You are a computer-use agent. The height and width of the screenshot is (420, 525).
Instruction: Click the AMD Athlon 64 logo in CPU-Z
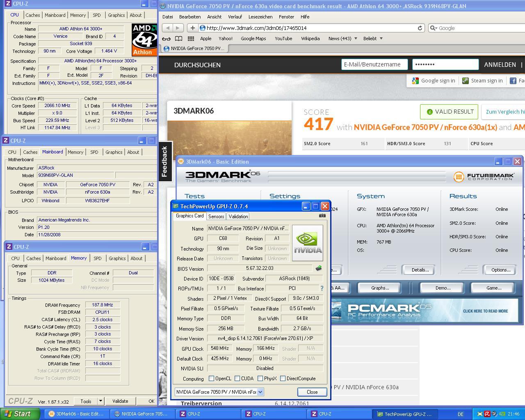click(144, 40)
